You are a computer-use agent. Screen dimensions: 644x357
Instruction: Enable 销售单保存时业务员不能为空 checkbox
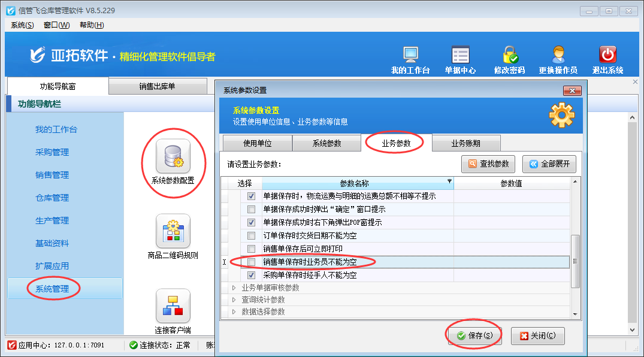(252, 262)
